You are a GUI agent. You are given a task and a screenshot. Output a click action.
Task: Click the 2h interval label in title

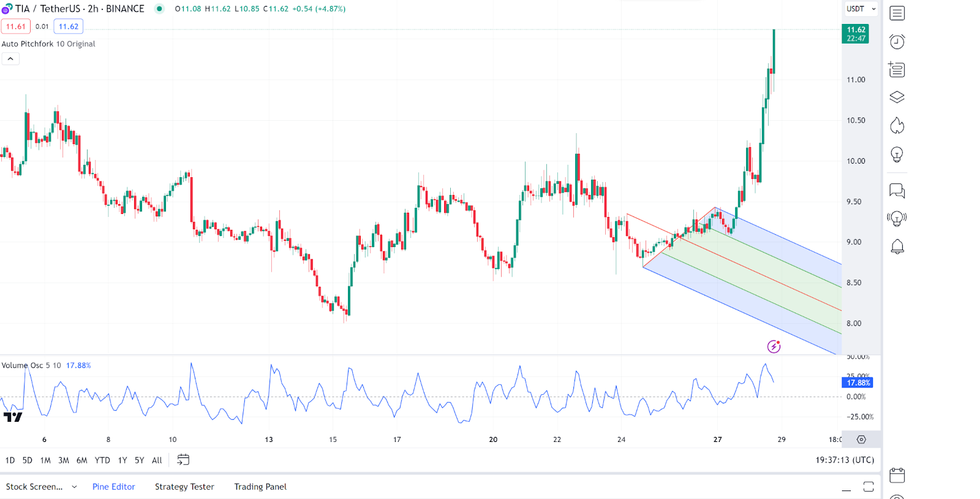[92, 9]
